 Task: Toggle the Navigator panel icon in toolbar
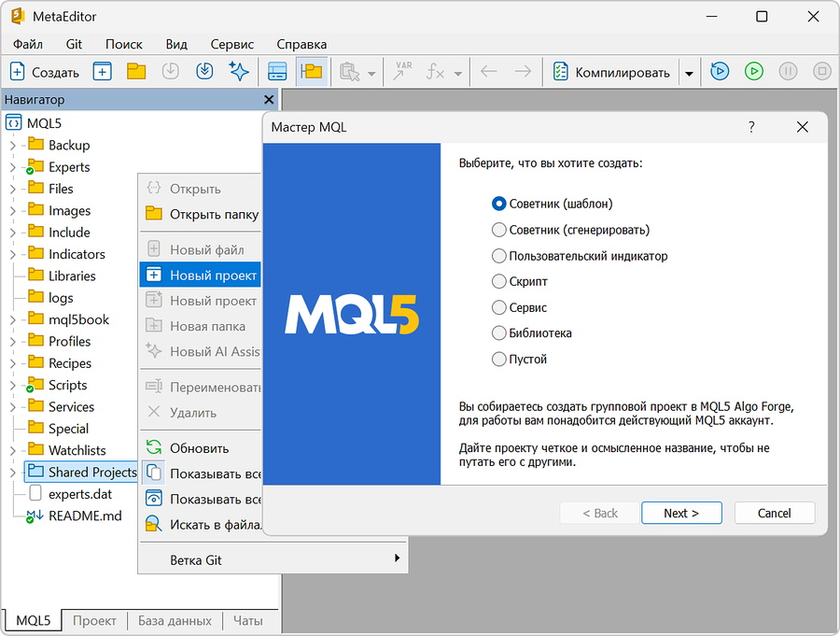point(311,71)
